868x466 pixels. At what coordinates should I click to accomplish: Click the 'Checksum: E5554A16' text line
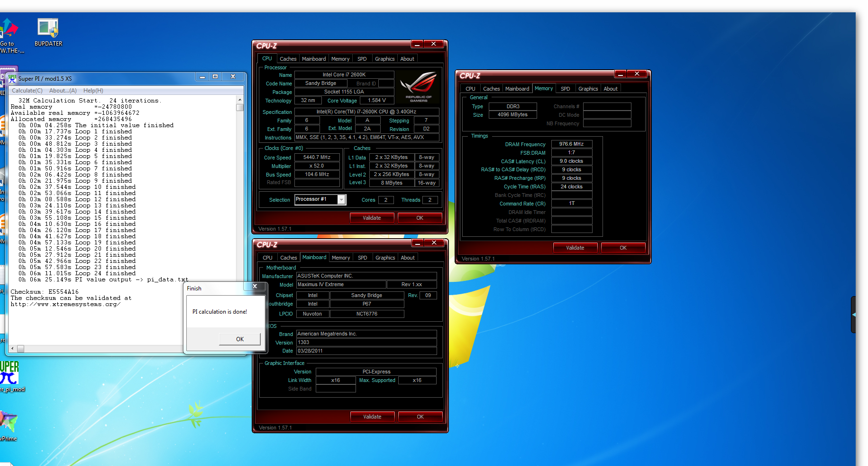click(45, 292)
